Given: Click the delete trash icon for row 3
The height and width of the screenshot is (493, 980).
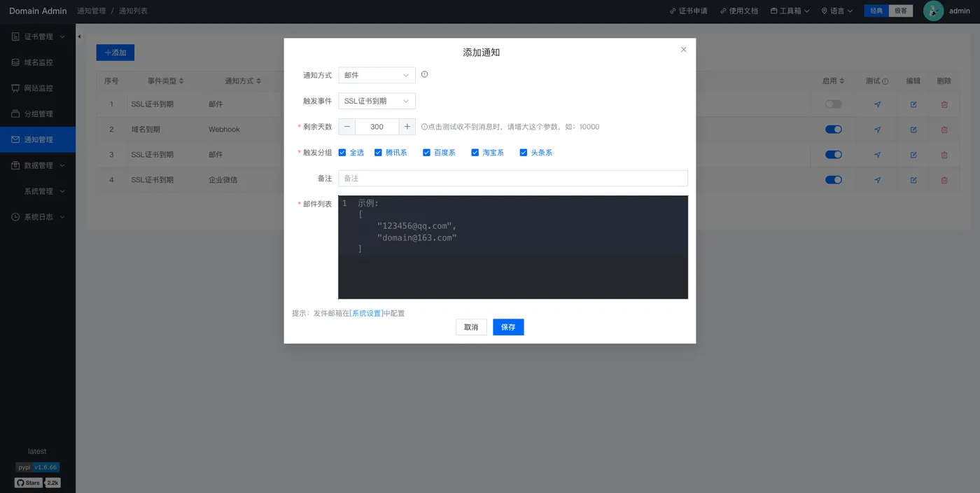Looking at the screenshot, I should point(944,155).
